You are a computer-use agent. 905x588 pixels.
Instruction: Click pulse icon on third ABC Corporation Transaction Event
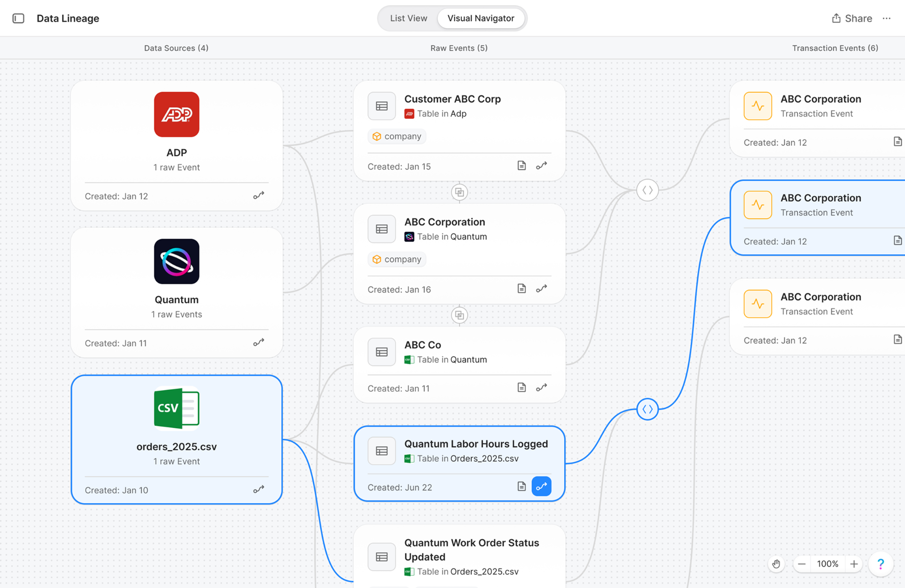(758, 304)
